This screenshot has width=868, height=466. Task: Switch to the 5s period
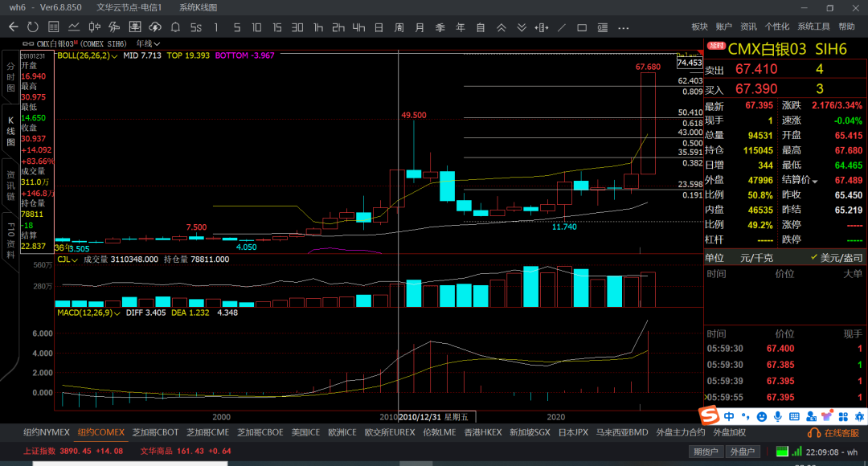tap(196, 27)
